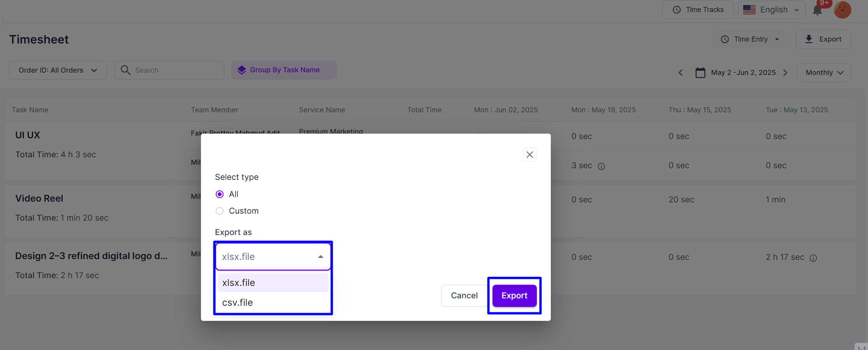Click info icon beside 2 h 17 sec
This screenshot has width=868, height=350.
(813, 258)
